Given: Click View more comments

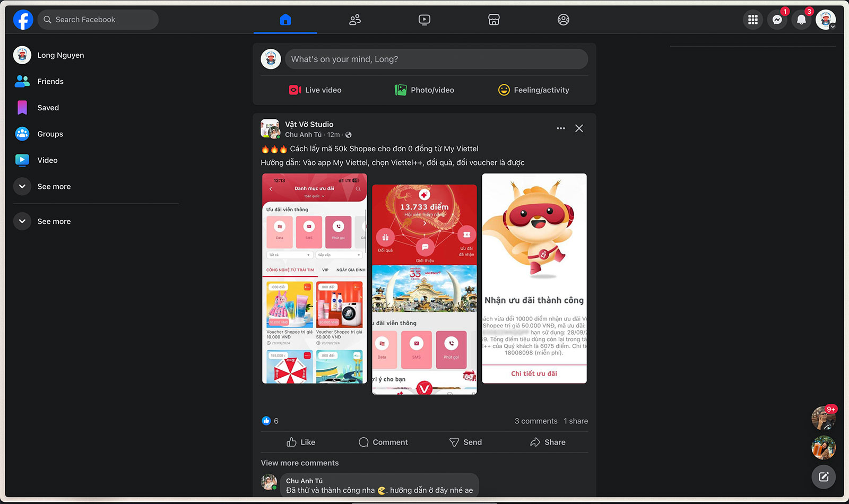Looking at the screenshot, I should [x=300, y=463].
